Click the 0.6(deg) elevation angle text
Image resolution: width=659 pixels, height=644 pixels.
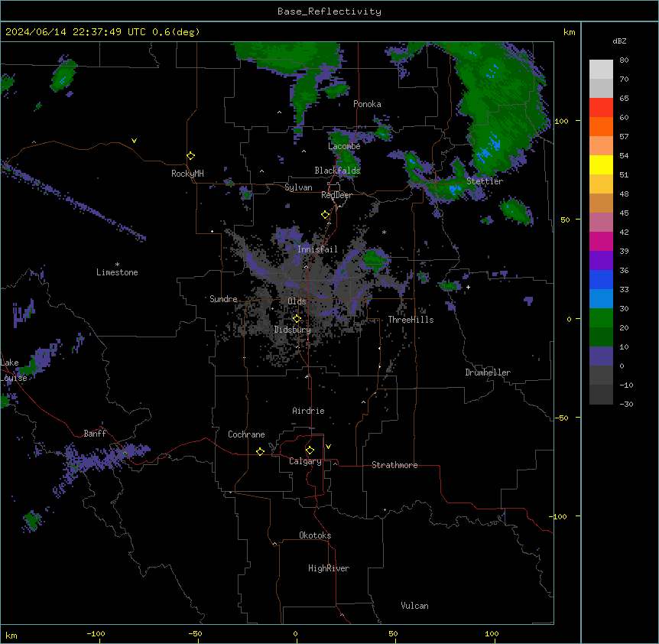tap(176, 32)
